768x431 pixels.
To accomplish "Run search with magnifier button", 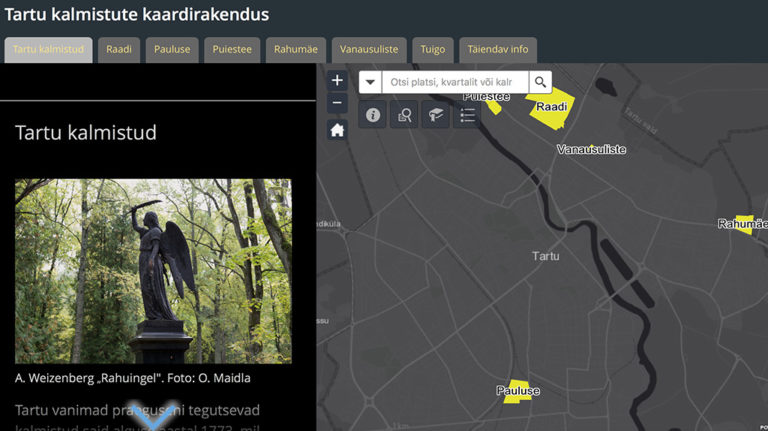I will 540,82.
